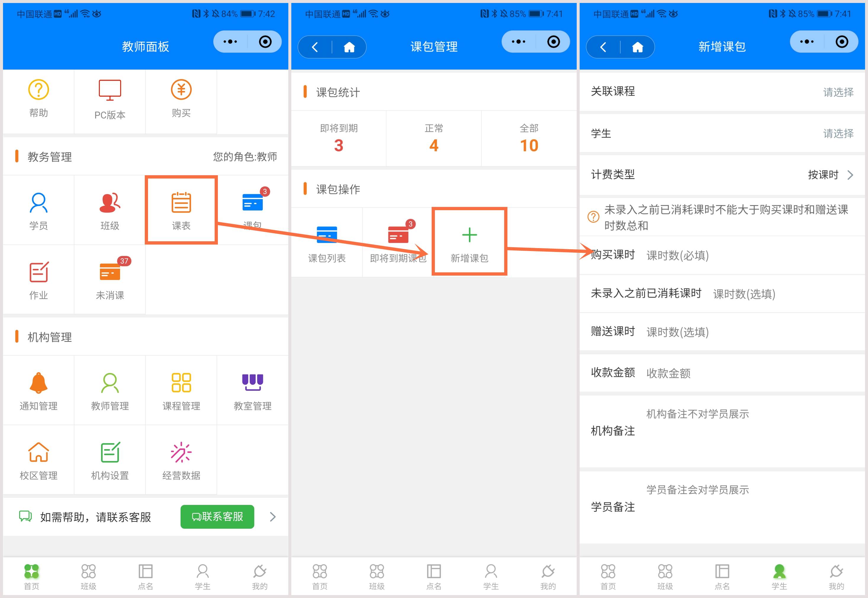
Task: Focus the 赠送课时 input field
Action: point(749,332)
